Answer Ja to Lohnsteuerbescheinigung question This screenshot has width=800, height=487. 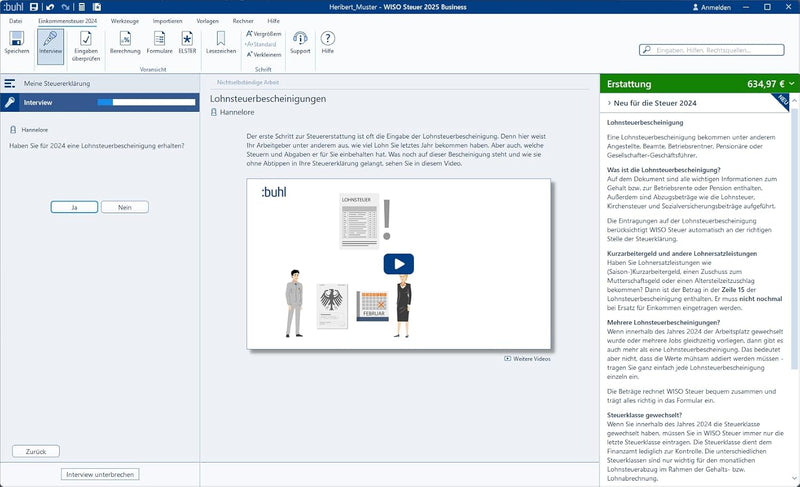click(x=74, y=207)
